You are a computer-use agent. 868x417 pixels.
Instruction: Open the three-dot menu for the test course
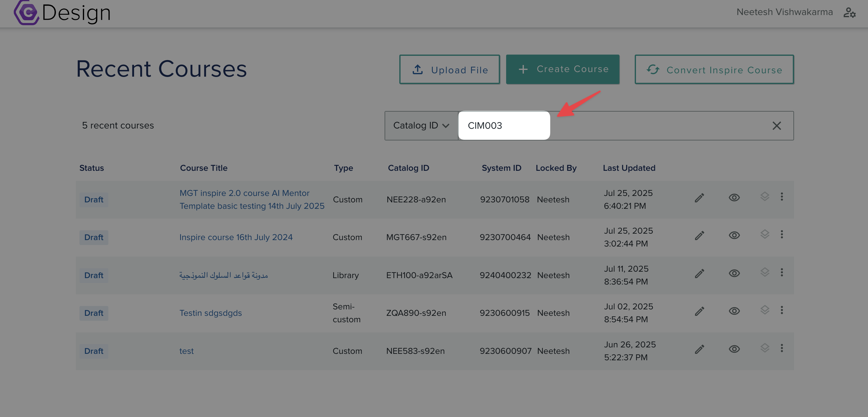(x=782, y=348)
